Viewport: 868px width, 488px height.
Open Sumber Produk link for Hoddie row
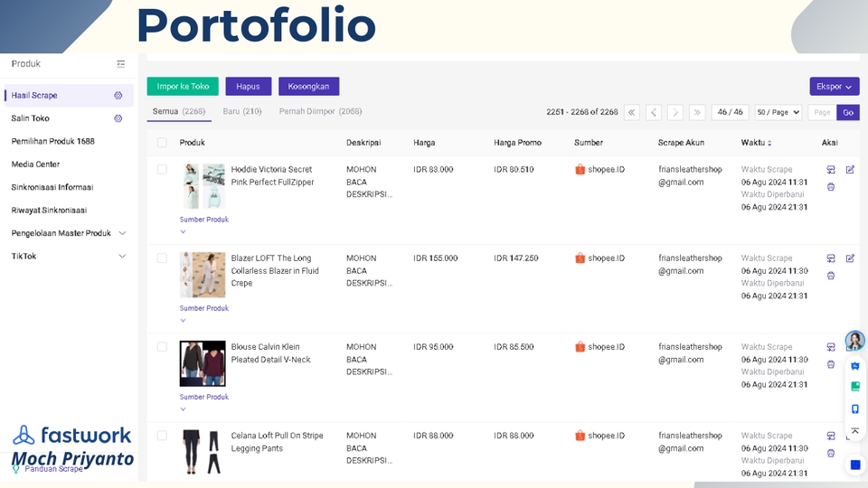203,220
